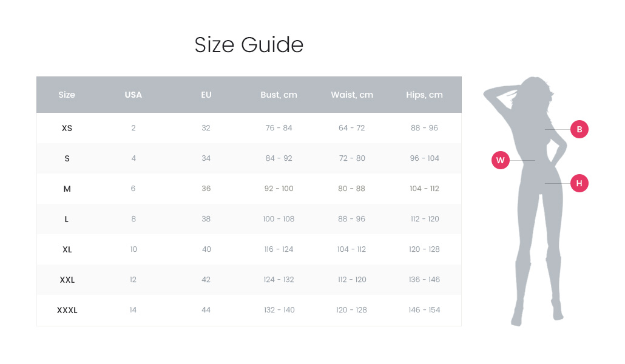Select the EU column header
This screenshot has width=625, height=364.
click(x=206, y=95)
